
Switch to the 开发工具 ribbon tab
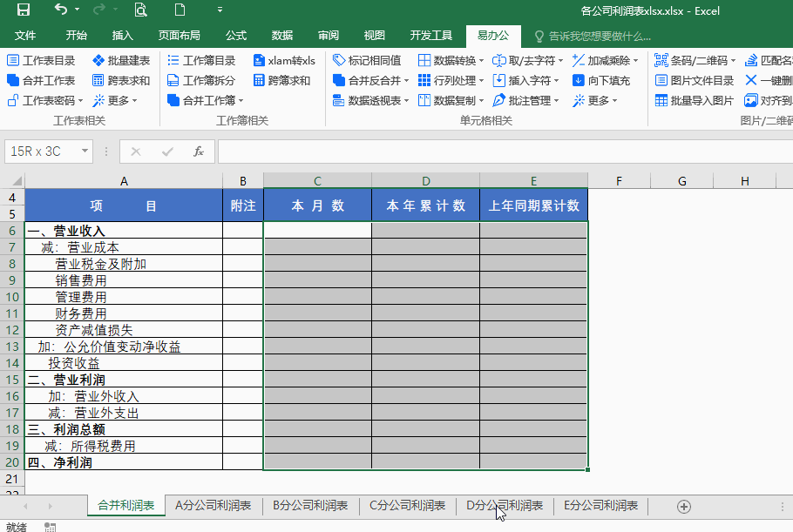pos(430,36)
